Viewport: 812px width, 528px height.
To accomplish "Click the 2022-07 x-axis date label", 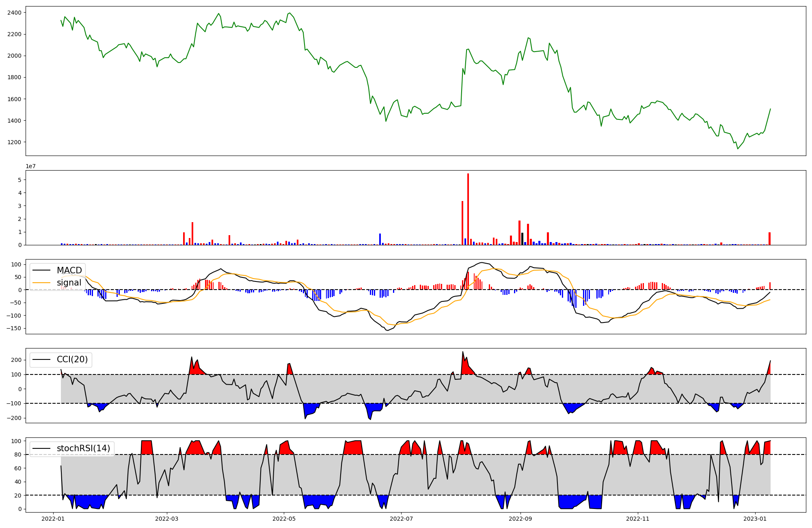I will (401, 519).
